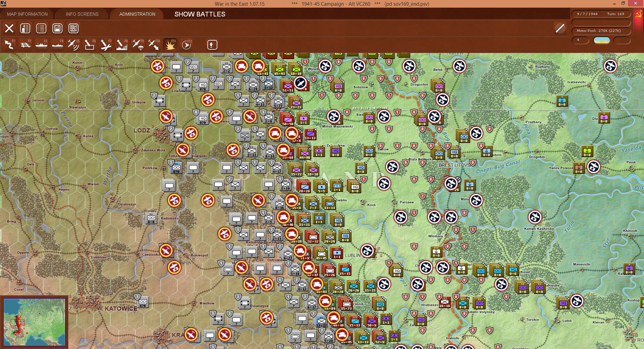Click the weather indicator pill
The image size is (644, 349).
pos(602,40)
